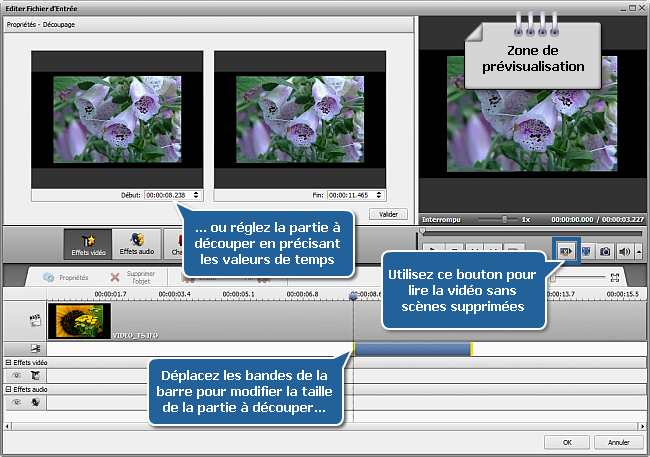This screenshot has width=650, height=457.
Task: Click the video effects track icon
Action: point(35,375)
